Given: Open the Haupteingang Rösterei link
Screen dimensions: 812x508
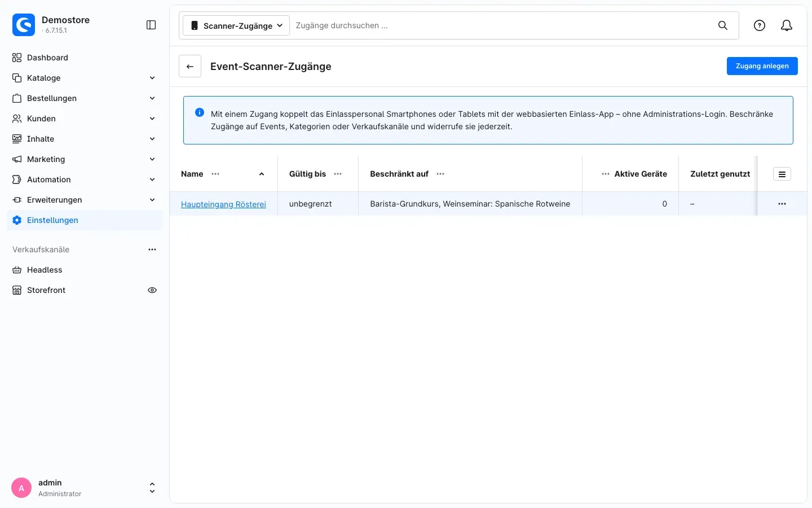Looking at the screenshot, I should point(223,204).
